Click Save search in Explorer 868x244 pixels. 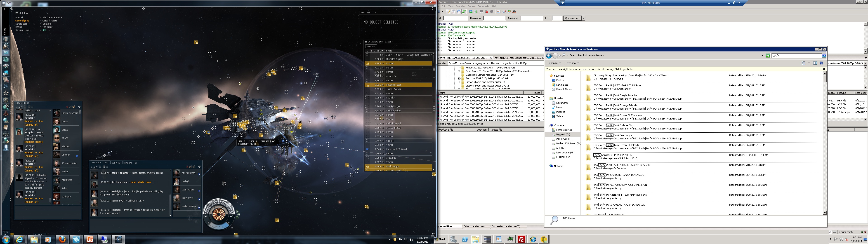click(x=572, y=63)
